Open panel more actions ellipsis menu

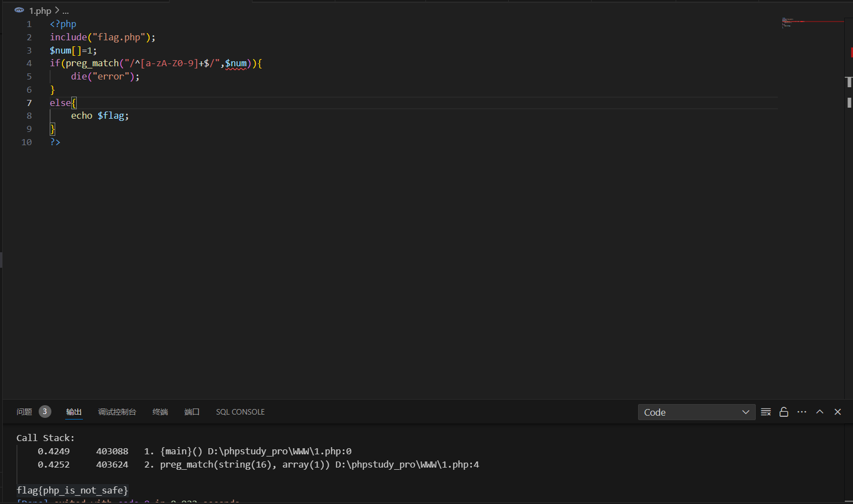click(802, 412)
